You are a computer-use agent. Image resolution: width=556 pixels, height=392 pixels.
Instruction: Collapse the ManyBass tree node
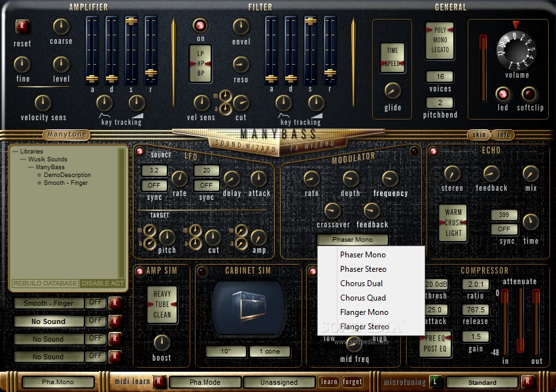tap(31, 167)
